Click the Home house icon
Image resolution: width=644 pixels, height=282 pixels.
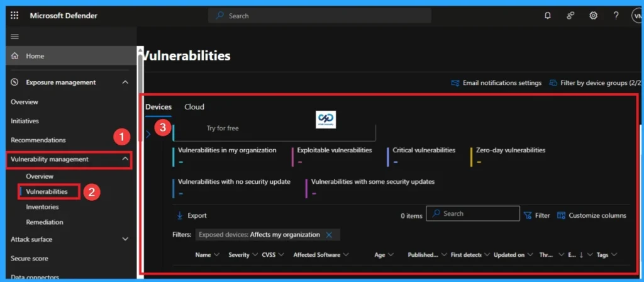coord(15,56)
